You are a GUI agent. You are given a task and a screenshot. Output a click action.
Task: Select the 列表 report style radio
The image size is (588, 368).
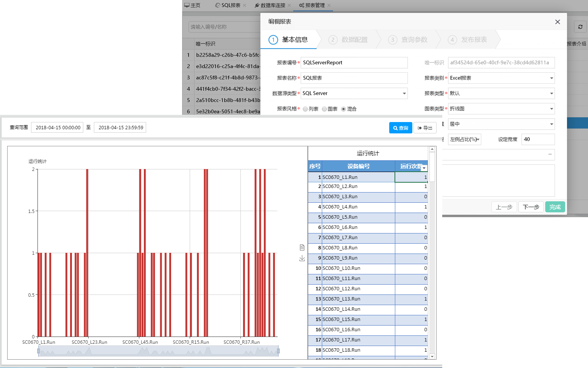(305, 109)
